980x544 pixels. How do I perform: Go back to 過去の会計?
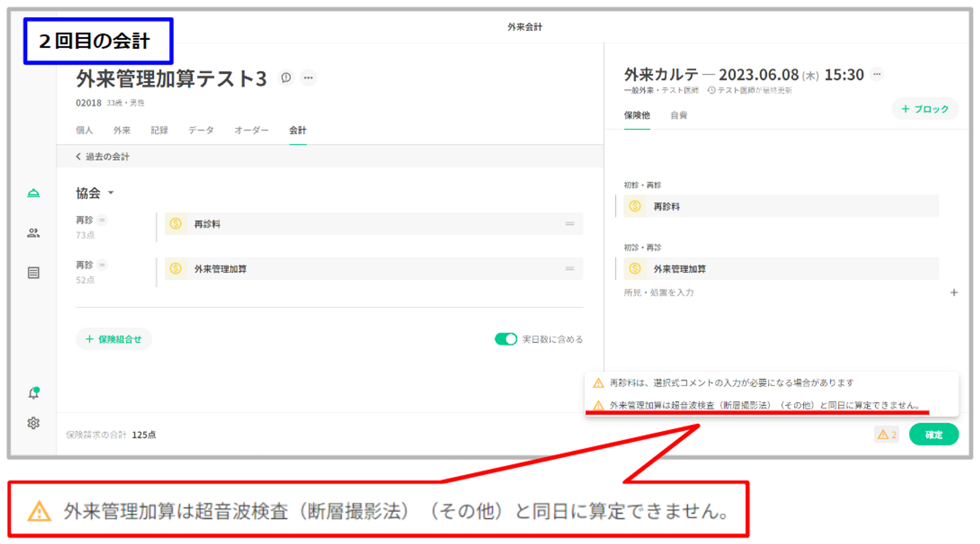103,157
